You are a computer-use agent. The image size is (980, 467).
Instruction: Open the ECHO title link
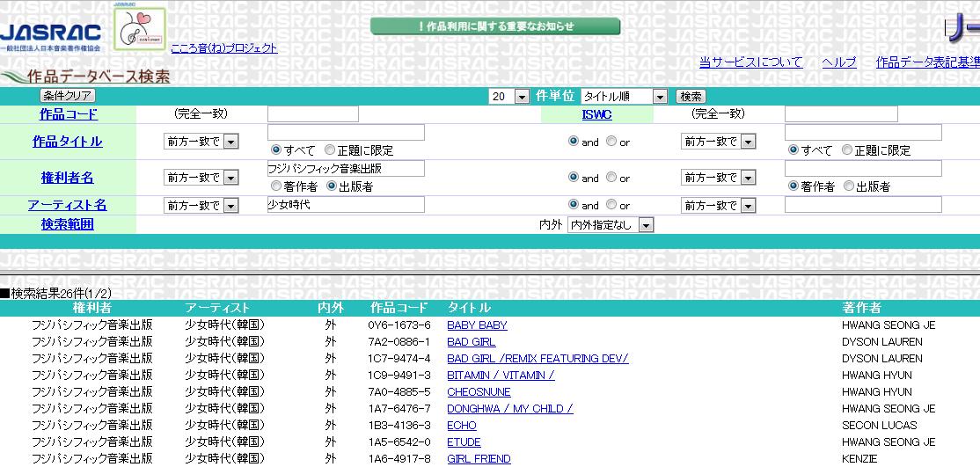click(x=462, y=425)
